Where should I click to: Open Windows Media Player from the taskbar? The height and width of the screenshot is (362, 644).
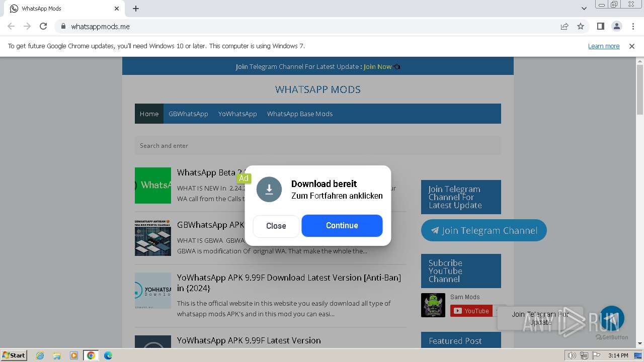pyautogui.click(x=74, y=355)
